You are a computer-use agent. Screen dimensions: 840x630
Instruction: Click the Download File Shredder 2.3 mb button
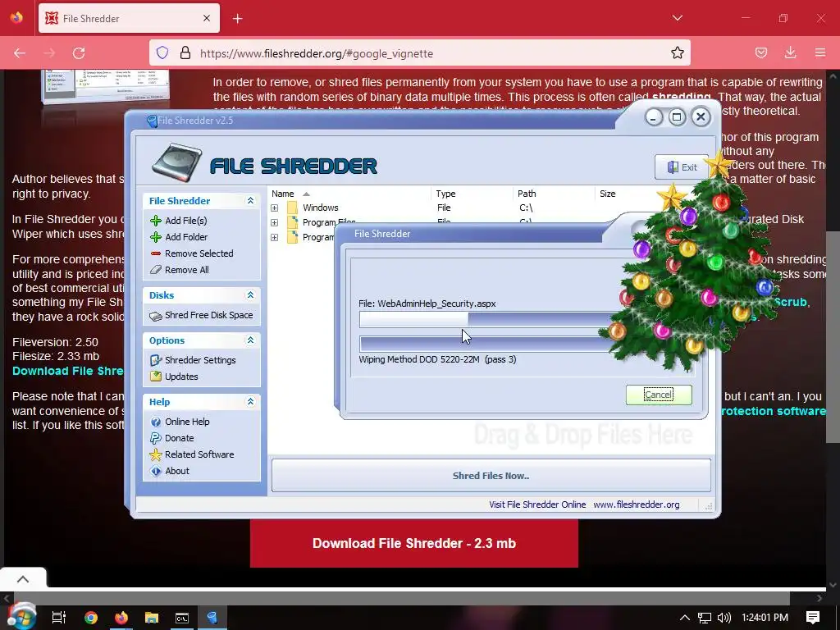pyautogui.click(x=414, y=543)
